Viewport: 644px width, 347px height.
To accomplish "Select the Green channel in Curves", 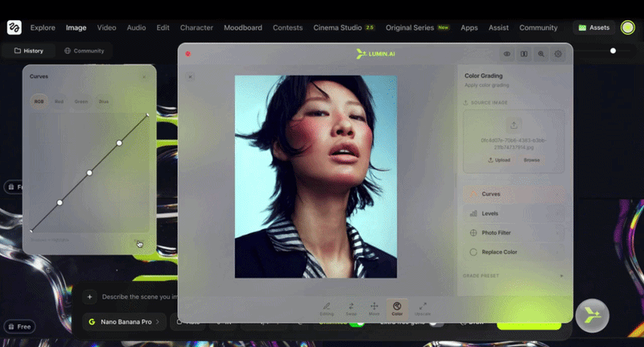I will pos(81,101).
